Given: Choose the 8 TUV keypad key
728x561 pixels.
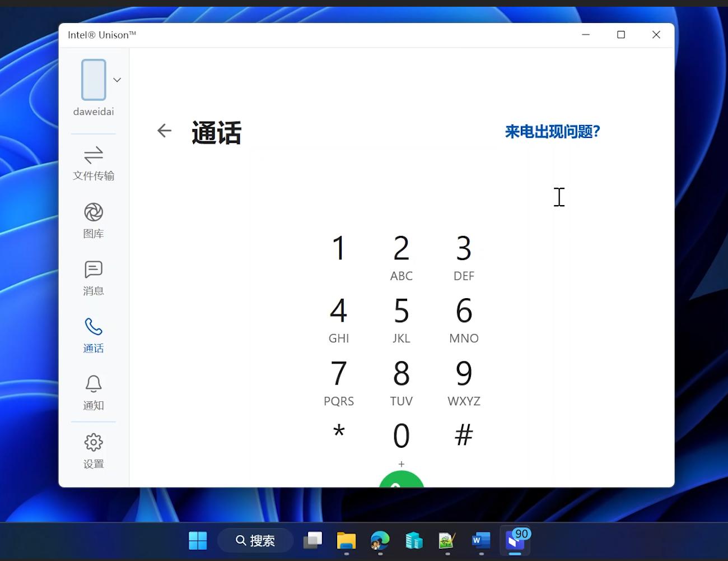Looking at the screenshot, I should point(402,383).
